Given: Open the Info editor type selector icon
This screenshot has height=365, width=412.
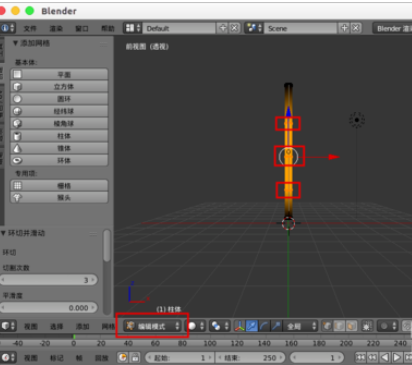Looking at the screenshot, I should pos(7,28).
